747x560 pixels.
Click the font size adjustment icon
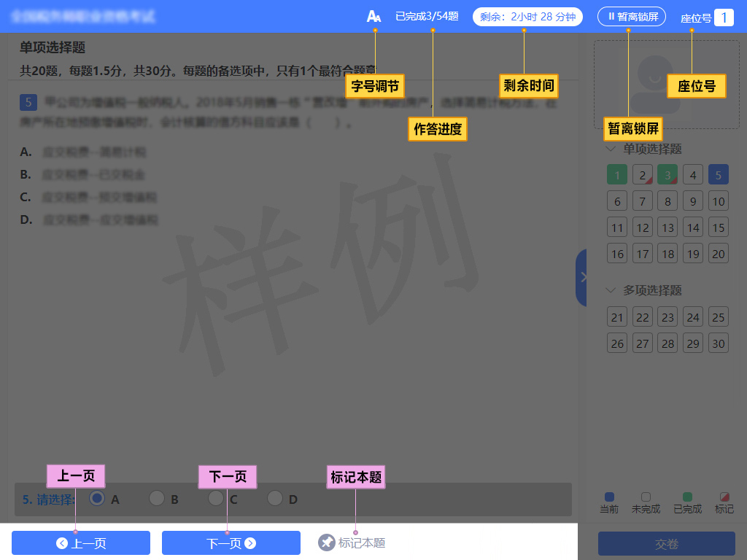pos(374,16)
